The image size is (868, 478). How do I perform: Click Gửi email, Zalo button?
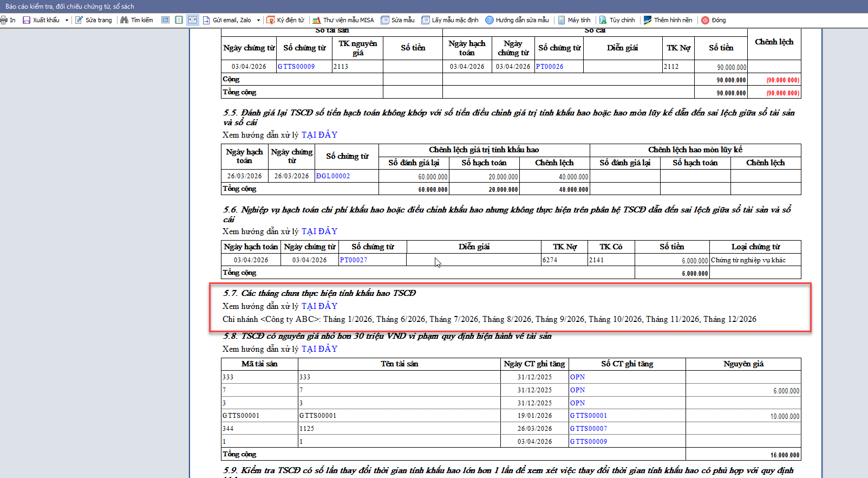227,20
